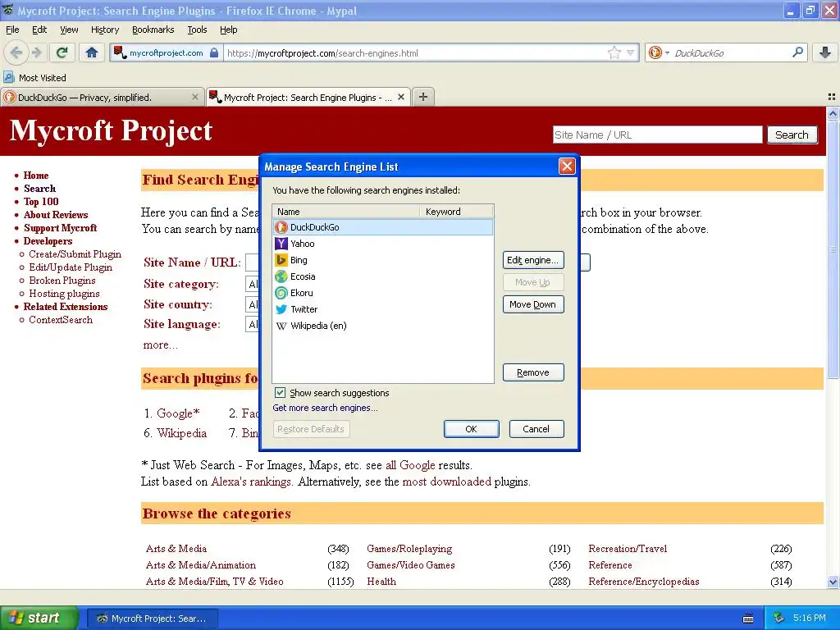Click the search magnifier icon
840x630 pixels.
[797, 52]
